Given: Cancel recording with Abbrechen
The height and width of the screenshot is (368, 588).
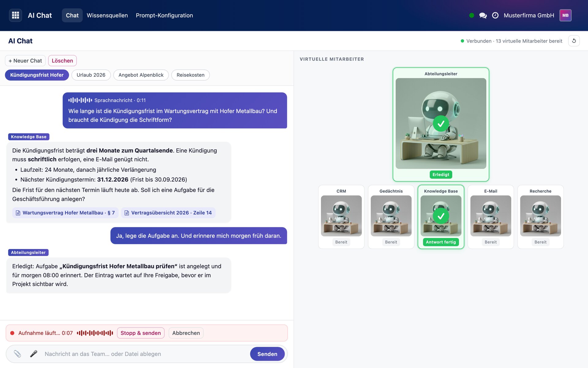Looking at the screenshot, I should click(186, 333).
